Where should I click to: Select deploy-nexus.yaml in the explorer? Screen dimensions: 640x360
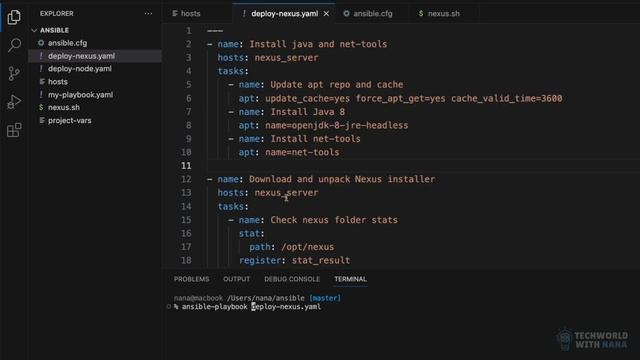(x=81, y=56)
